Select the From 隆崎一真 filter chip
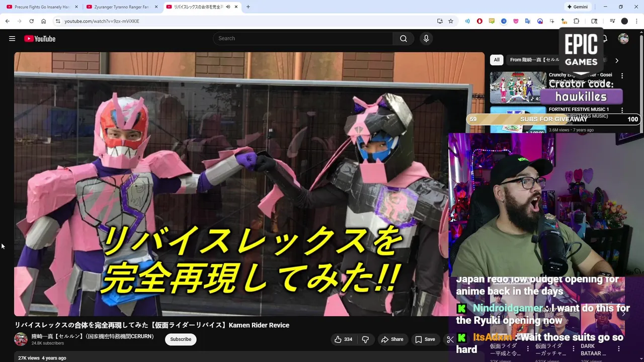The image size is (644, 362). pyautogui.click(x=533, y=60)
